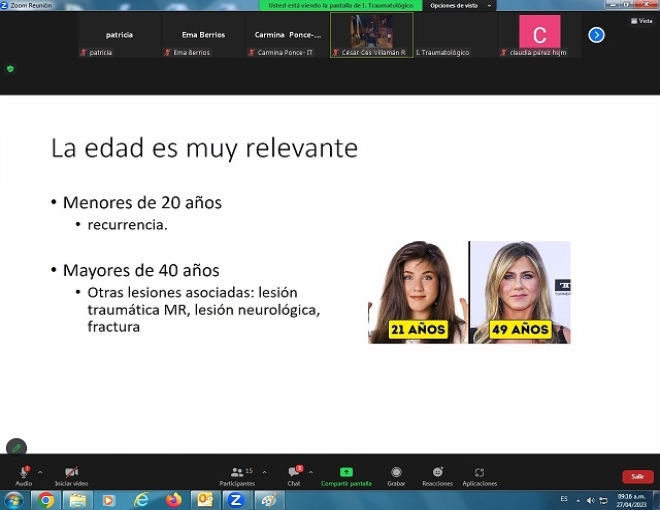Select Carmina Ponce participant tile

287,35
